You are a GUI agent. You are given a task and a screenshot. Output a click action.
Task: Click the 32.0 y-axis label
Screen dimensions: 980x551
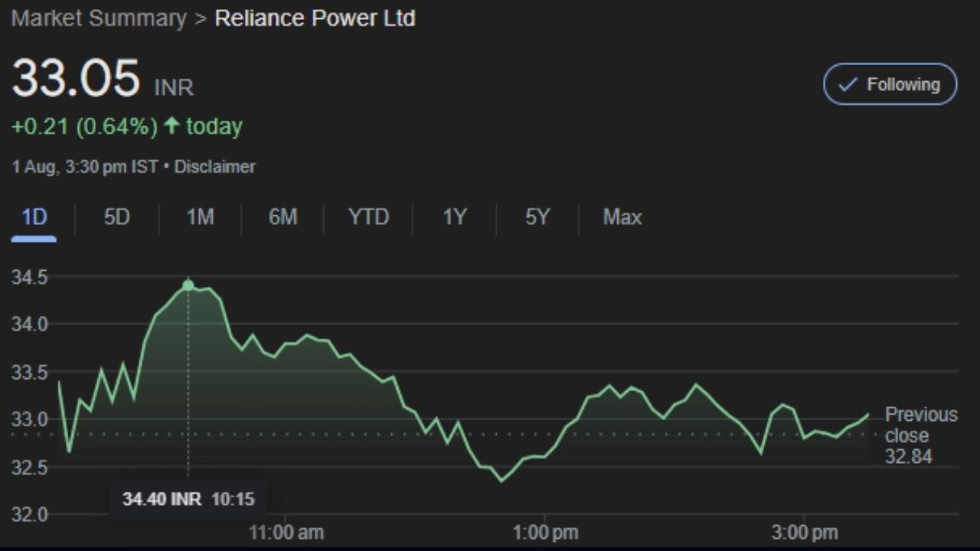tap(29, 514)
